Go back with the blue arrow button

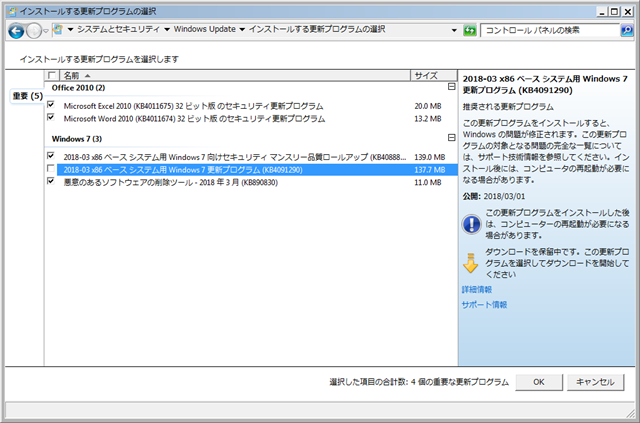tap(16, 31)
